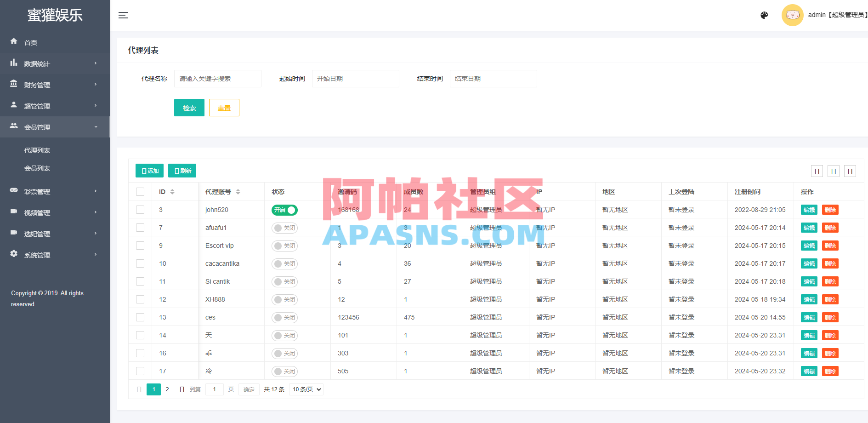Screen dimensions: 868x423
Task: Open the 财务管理 finance icon in sidebar
Action: 14,84
